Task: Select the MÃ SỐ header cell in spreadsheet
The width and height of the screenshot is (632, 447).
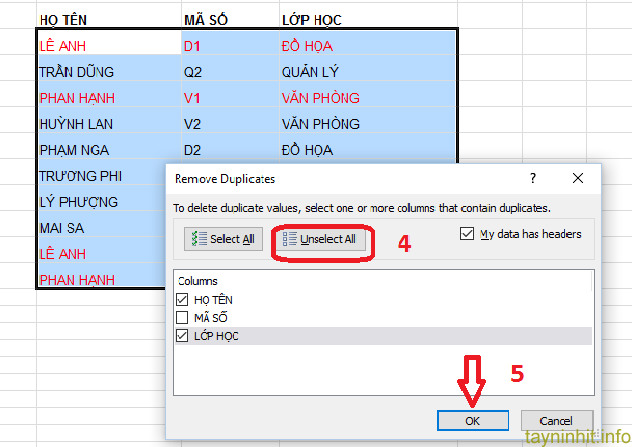Action: click(x=207, y=19)
